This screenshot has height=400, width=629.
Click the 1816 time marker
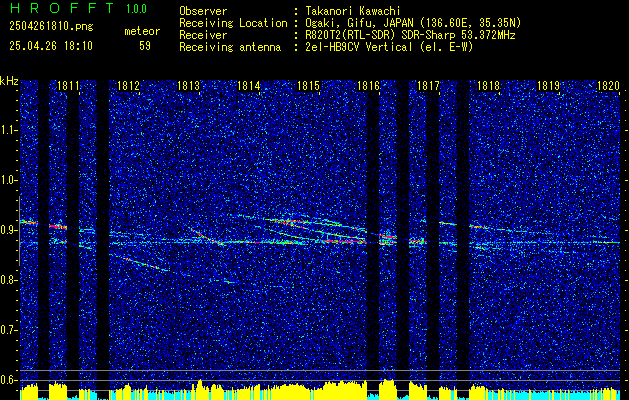(368, 86)
